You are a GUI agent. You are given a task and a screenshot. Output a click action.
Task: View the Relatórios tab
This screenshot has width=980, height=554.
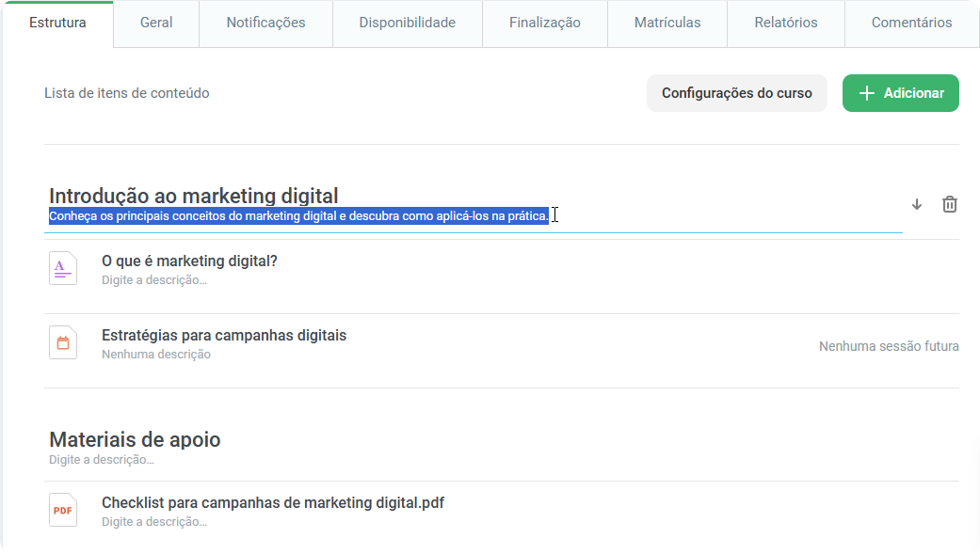pos(786,23)
